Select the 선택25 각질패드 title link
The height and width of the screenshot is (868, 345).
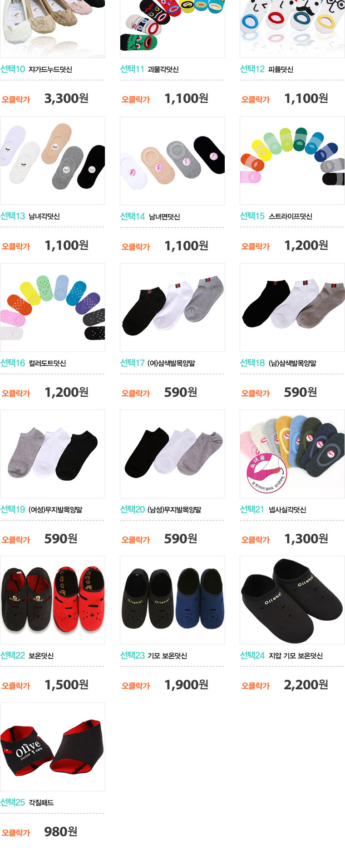[27, 802]
